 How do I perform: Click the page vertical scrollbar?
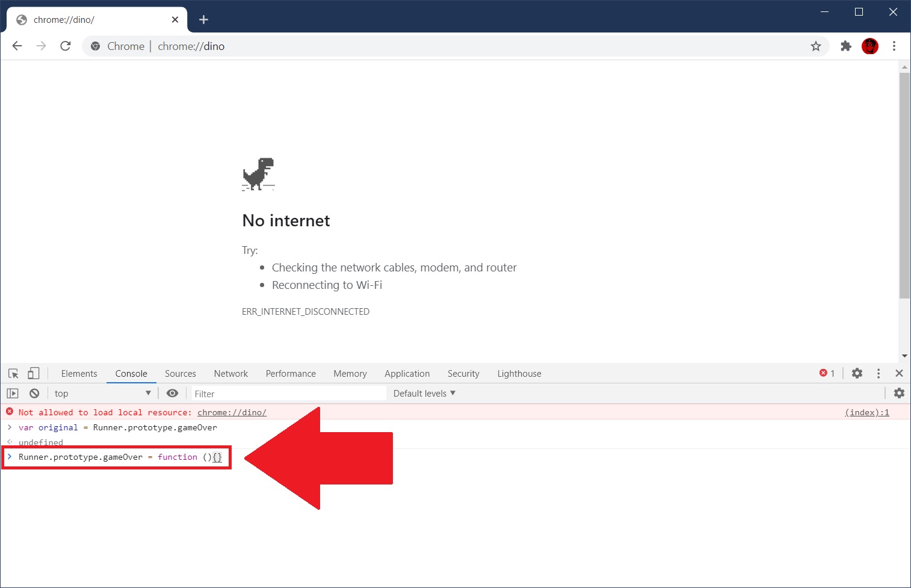click(x=904, y=186)
